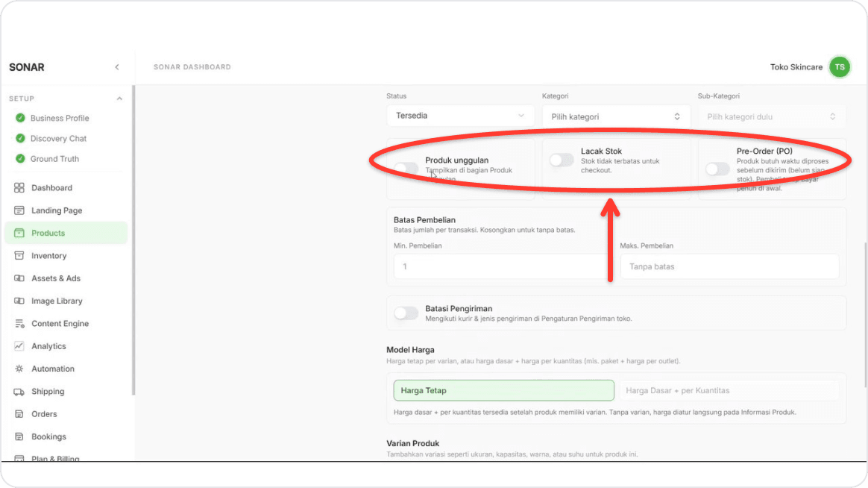The width and height of the screenshot is (868, 488).
Task: Click the Image Library icon
Action: (19, 301)
